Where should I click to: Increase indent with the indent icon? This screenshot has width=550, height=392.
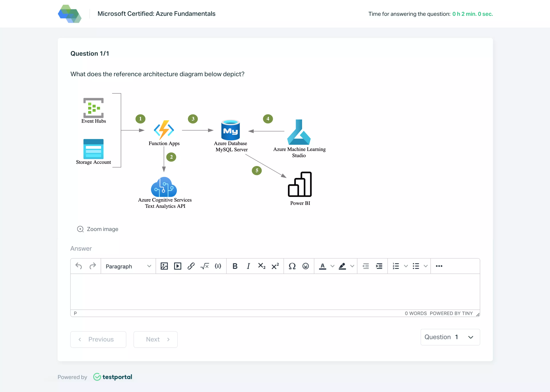pyautogui.click(x=379, y=266)
